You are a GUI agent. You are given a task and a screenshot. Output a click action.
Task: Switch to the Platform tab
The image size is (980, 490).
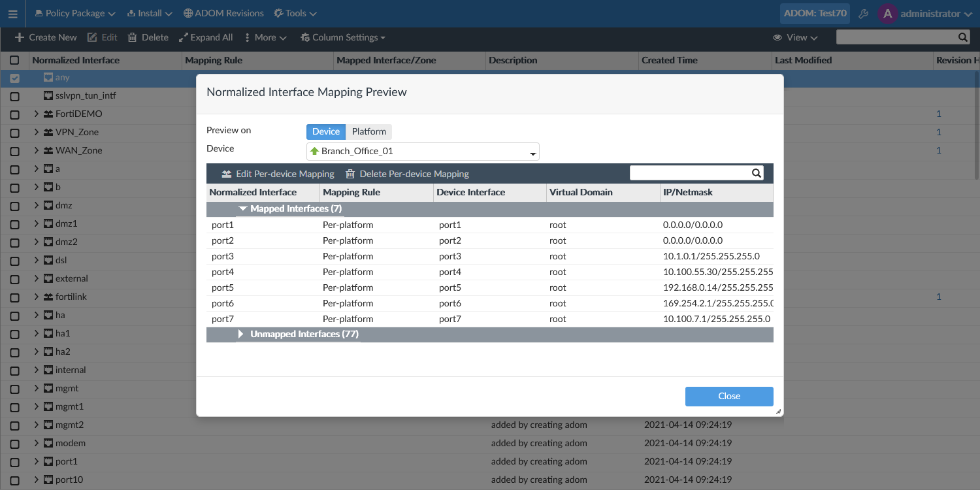(x=368, y=131)
